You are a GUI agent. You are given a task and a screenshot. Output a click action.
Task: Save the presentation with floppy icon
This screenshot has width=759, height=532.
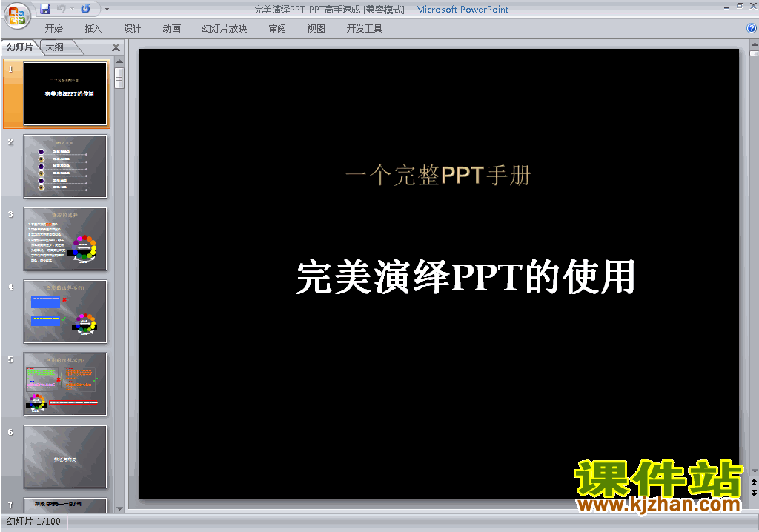[45, 9]
